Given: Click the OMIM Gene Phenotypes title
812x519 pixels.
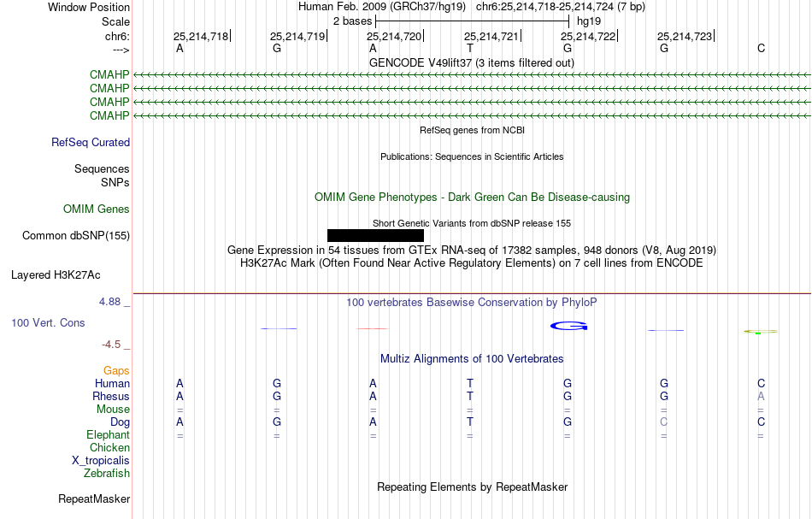Looking at the screenshot, I should click(472, 198).
